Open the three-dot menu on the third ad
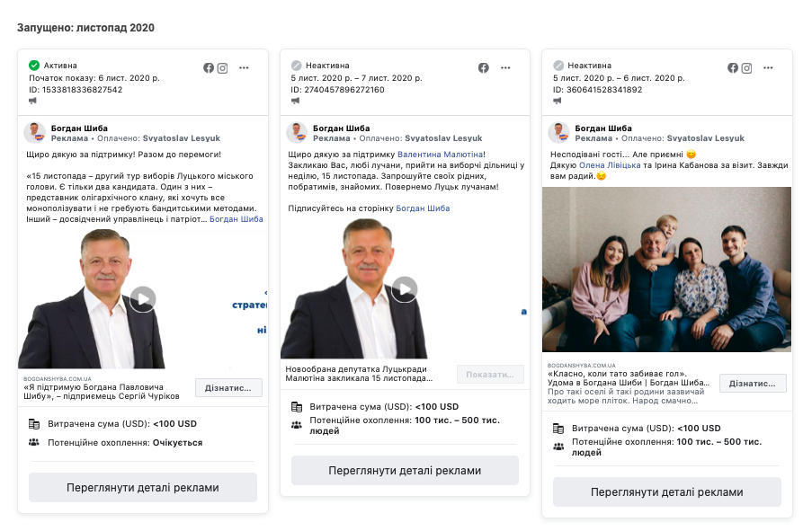812x531 pixels. tap(768, 67)
